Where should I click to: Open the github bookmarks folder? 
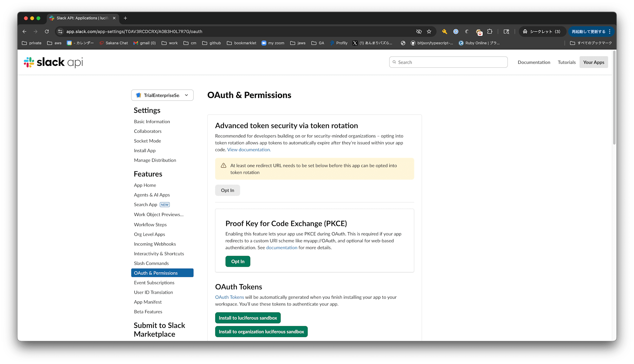tap(211, 43)
